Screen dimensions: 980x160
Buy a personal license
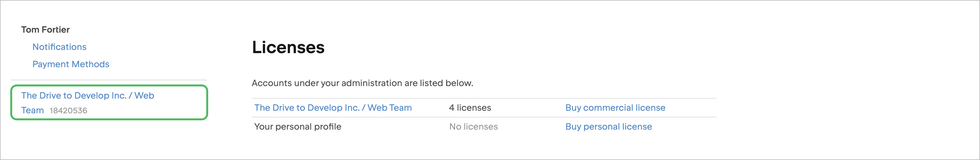pyautogui.click(x=608, y=126)
